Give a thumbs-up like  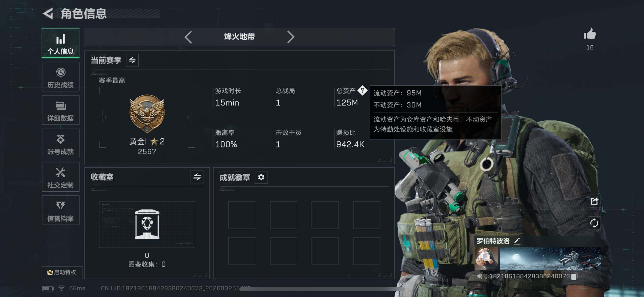(x=590, y=34)
